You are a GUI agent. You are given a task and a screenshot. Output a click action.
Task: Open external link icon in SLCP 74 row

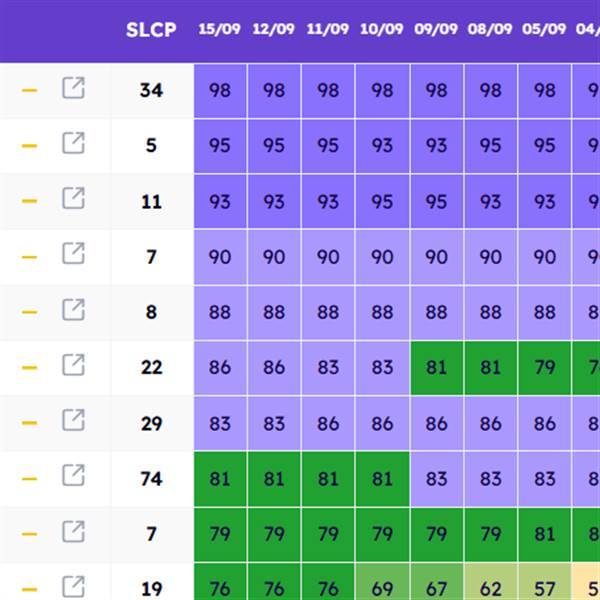click(x=73, y=476)
